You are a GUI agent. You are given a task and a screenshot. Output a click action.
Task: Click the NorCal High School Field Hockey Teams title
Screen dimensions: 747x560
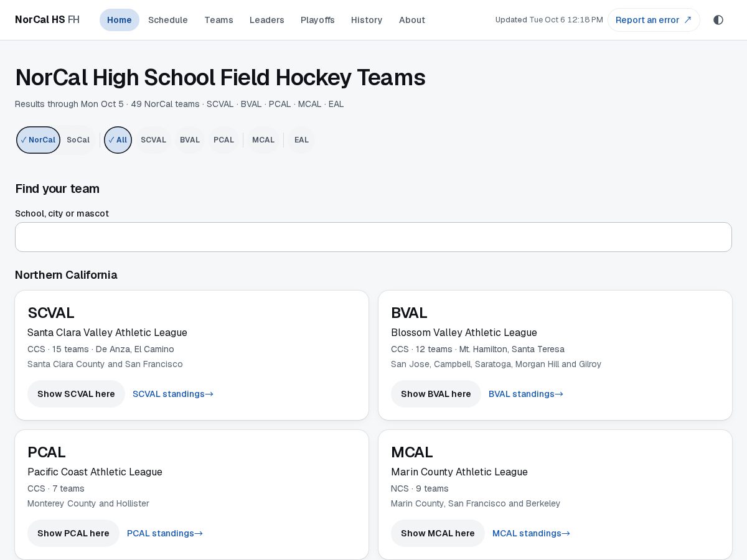pyautogui.click(x=220, y=77)
